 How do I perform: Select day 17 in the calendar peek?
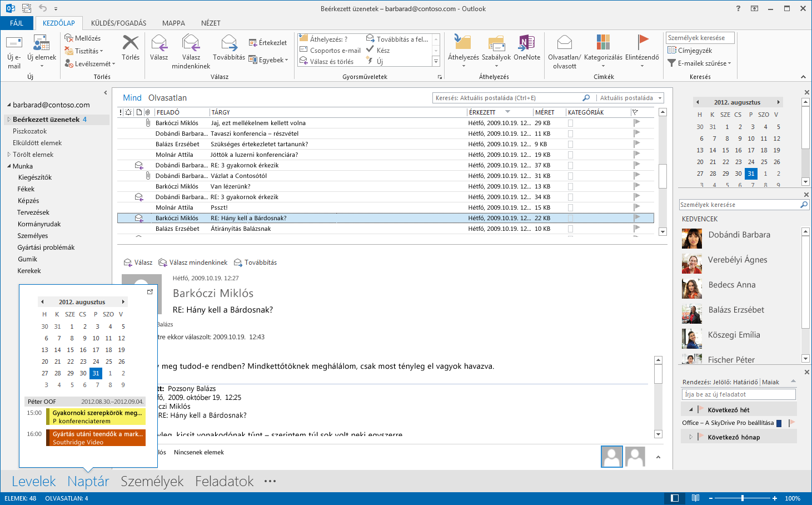coord(96,350)
